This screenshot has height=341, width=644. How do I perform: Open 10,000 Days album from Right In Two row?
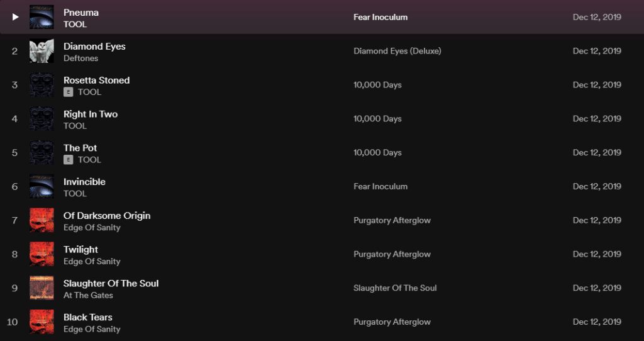(x=377, y=119)
